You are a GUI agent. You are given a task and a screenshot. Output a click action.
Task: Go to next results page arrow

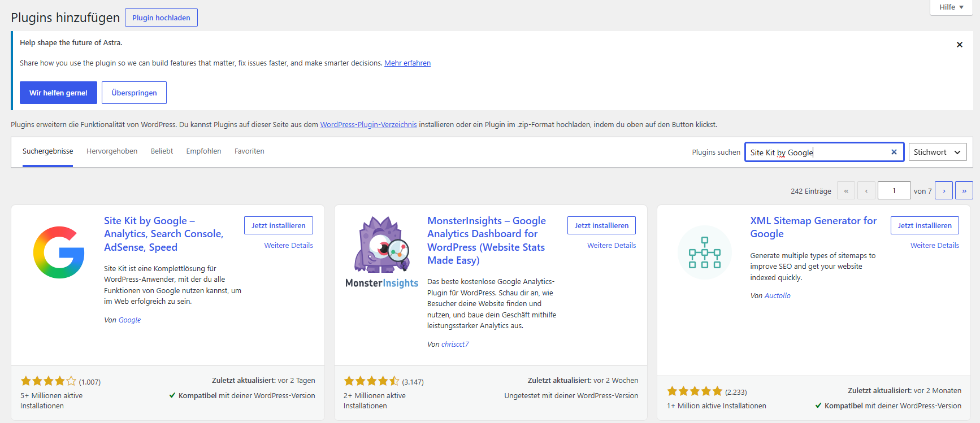[x=944, y=190]
